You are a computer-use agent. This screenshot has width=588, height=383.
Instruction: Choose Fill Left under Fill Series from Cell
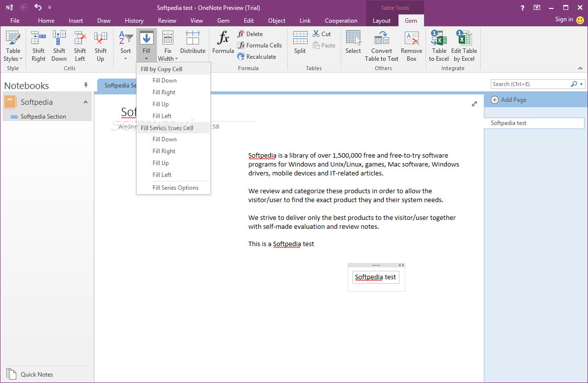pyautogui.click(x=174, y=175)
